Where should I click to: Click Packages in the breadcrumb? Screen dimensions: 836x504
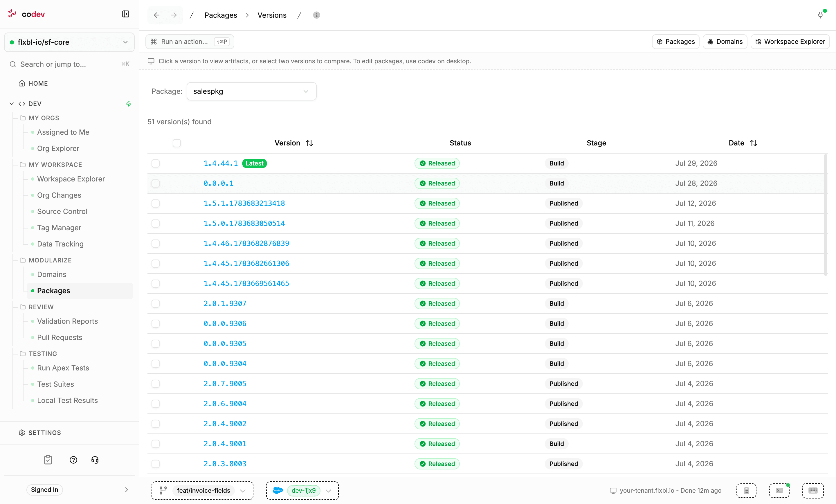pyautogui.click(x=221, y=15)
